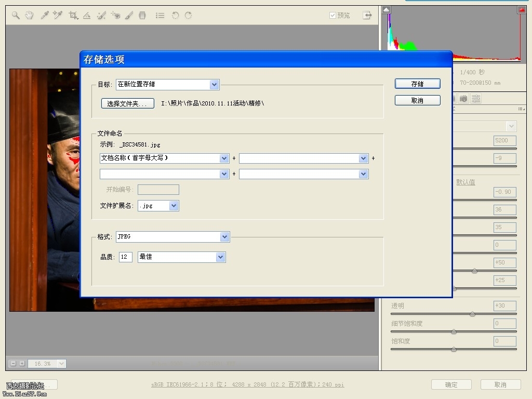The width and height of the screenshot is (532, 399).
Task: Pick the White Balance eyedropper tool
Action: pos(45,16)
